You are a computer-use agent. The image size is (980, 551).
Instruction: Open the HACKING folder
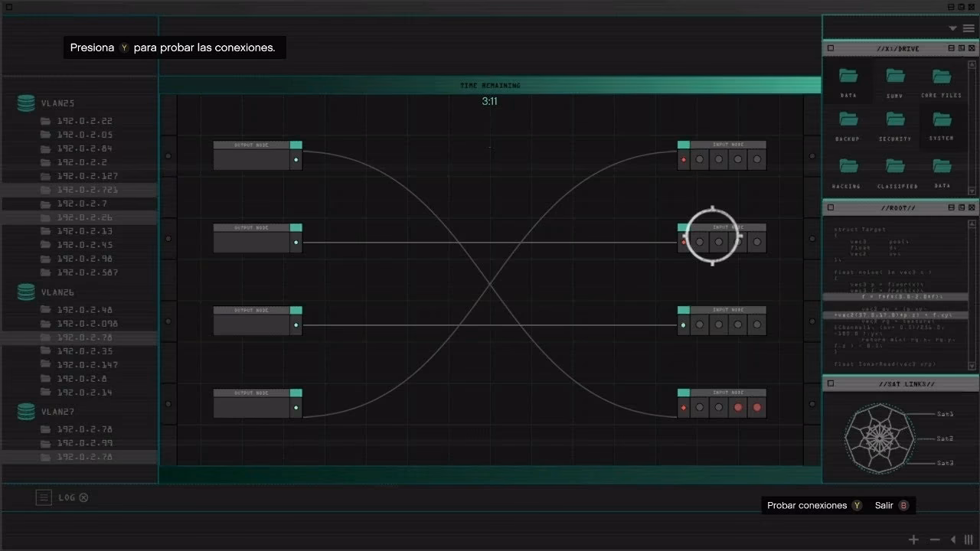[x=848, y=173]
